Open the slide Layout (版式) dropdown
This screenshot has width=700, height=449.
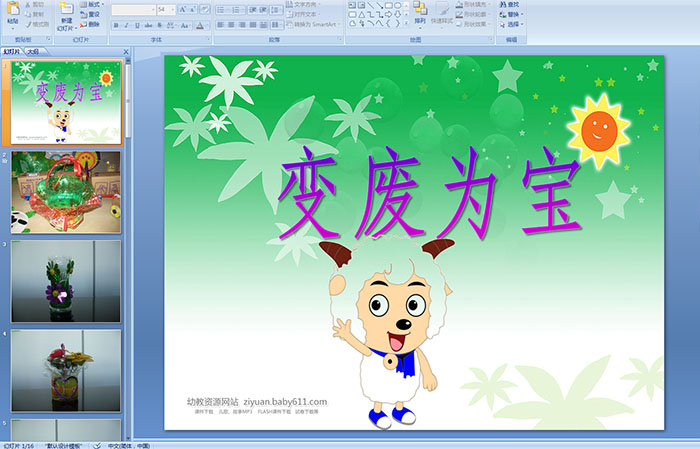click(x=92, y=4)
